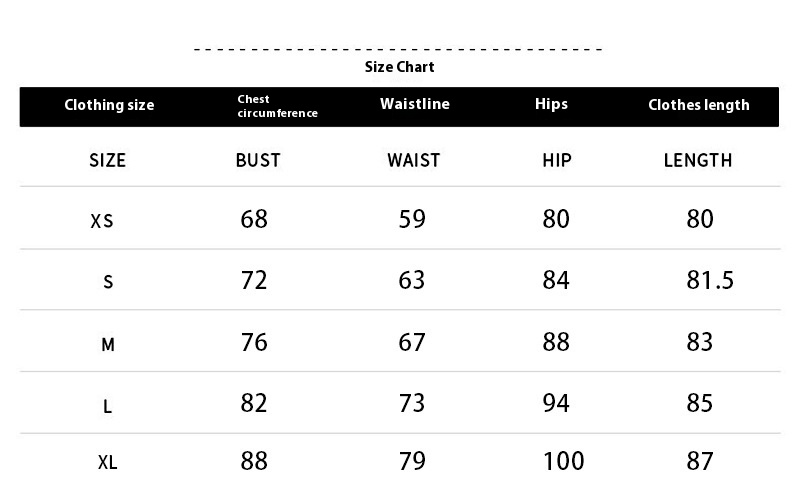Select waist value 63 for S
Viewport: 800px width, 500px height.
(x=412, y=280)
